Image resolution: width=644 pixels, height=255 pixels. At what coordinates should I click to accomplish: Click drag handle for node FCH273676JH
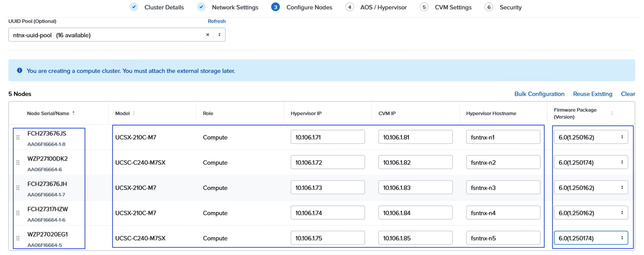tap(18, 188)
